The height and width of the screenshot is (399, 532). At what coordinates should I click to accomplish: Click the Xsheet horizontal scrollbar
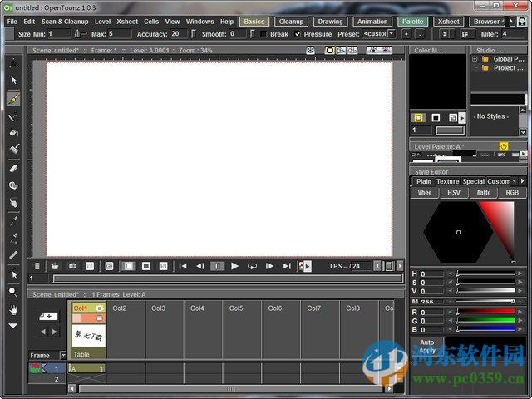tap(231, 388)
